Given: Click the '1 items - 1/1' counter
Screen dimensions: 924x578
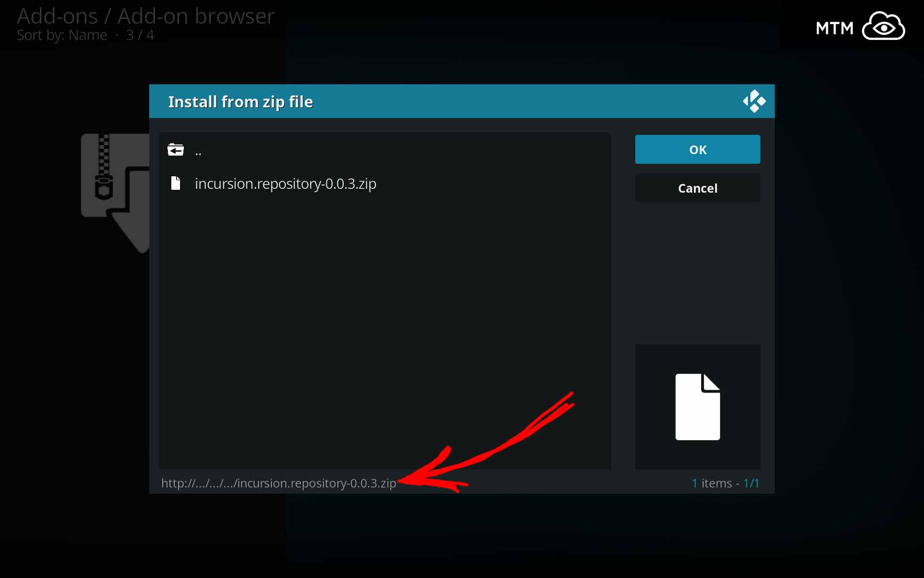Looking at the screenshot, I should 725,483.
